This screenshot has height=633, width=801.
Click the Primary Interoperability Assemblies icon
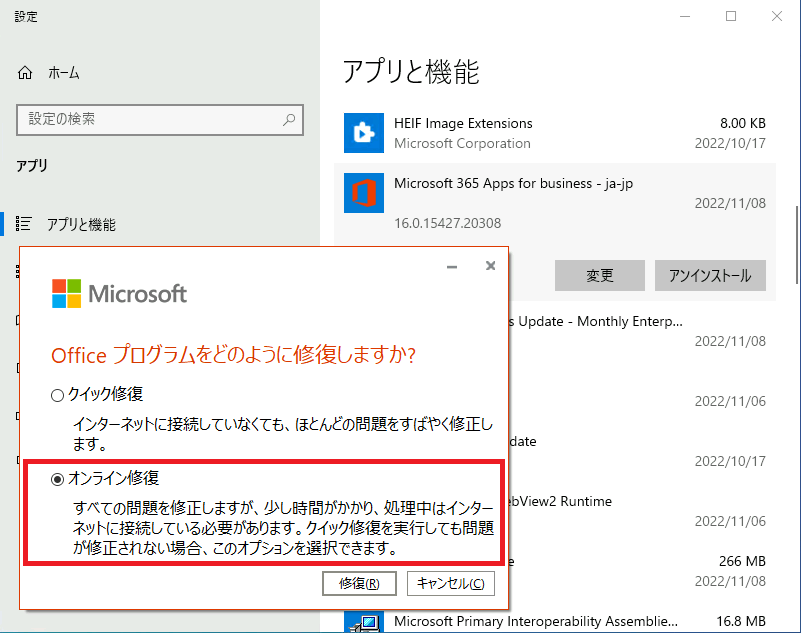(x=364, y=622)
